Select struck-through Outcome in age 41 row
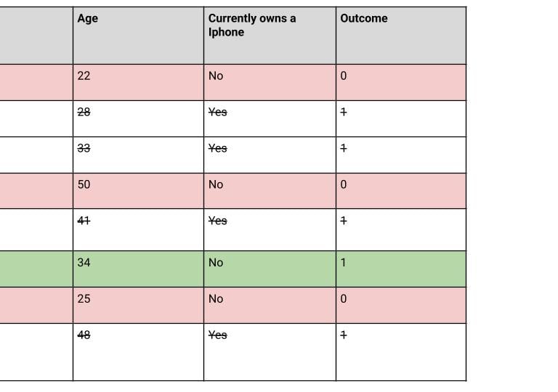Image resolution: width=558 pixels, height=392 pixels. (401, 230)
